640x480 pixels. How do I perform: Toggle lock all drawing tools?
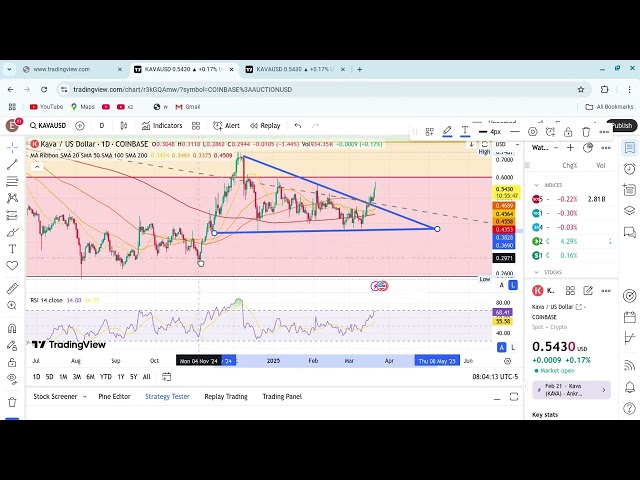click(x=12, y=362)
